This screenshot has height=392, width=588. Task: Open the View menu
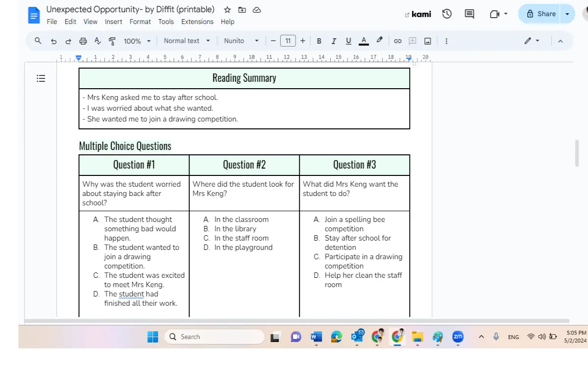(x=91, y=22)
